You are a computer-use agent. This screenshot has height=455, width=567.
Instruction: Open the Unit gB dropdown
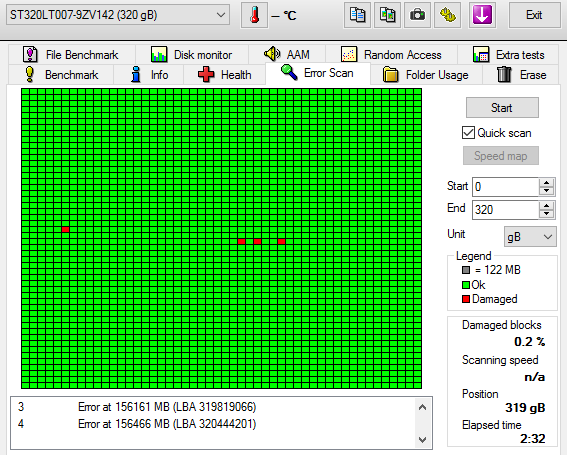[530, 237]
